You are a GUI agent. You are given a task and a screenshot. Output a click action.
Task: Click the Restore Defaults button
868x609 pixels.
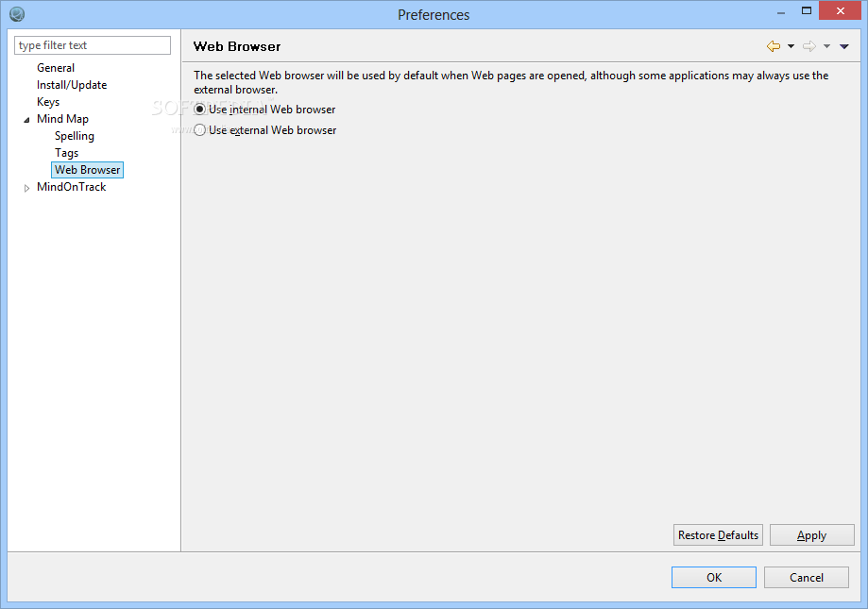click(718, 534)
